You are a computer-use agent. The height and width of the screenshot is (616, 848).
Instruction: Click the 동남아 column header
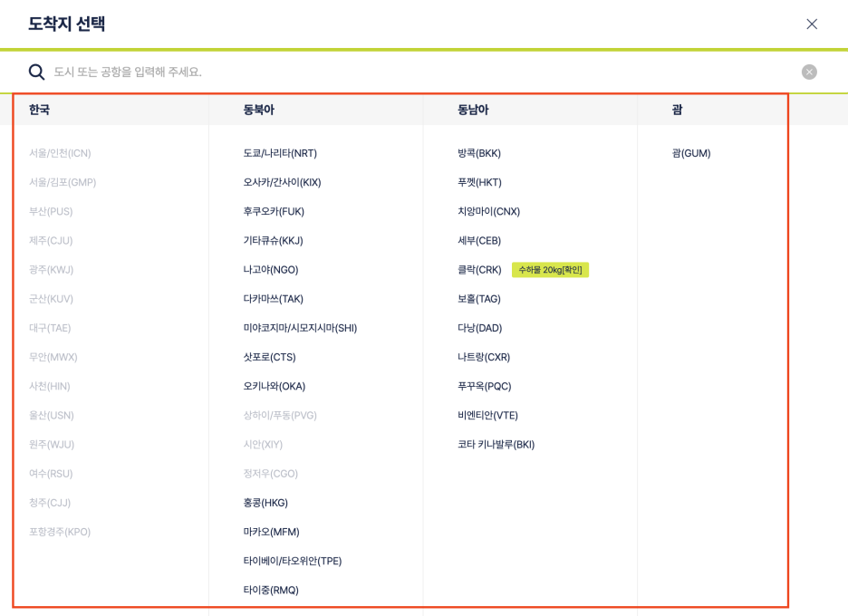(x=473, y=110)
